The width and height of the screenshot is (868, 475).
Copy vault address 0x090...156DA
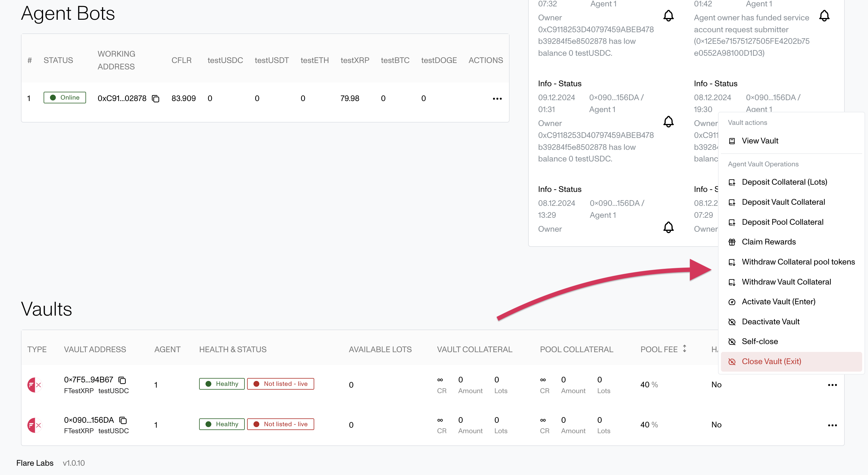pyautogui.click(x=123, y=420)
